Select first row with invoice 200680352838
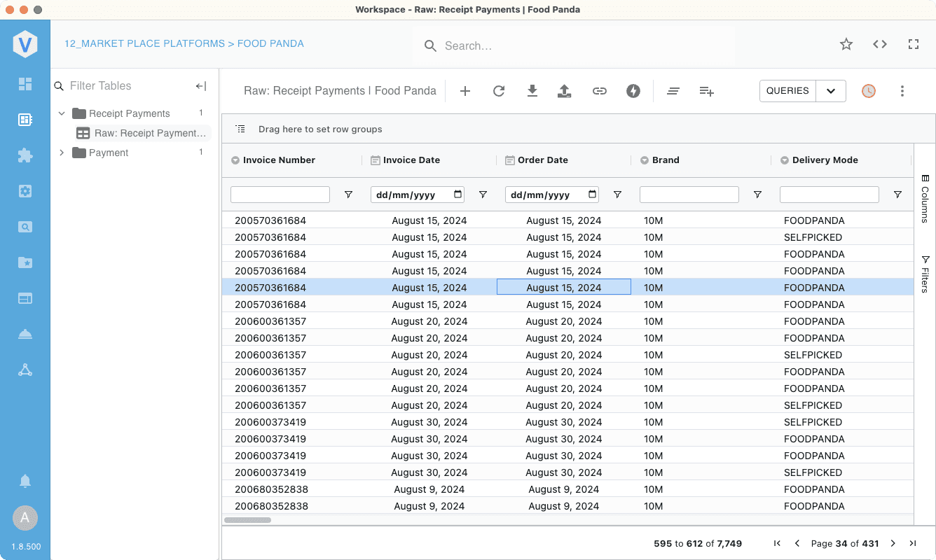936x560 pixels. (x=567, y=489)
